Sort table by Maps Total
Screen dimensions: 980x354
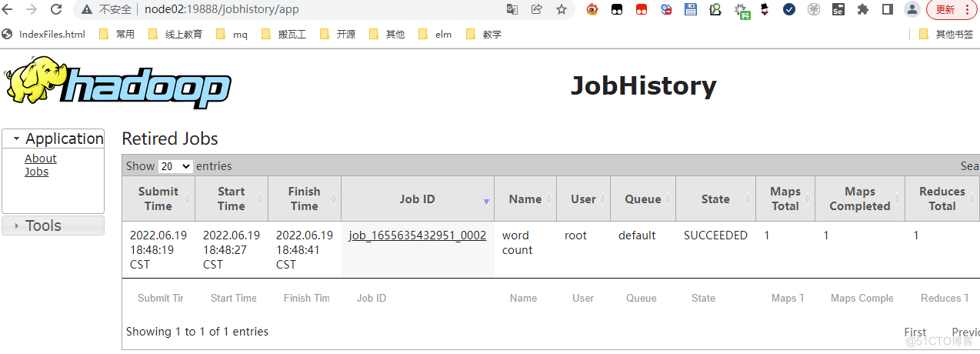click(x=785, y=199)
